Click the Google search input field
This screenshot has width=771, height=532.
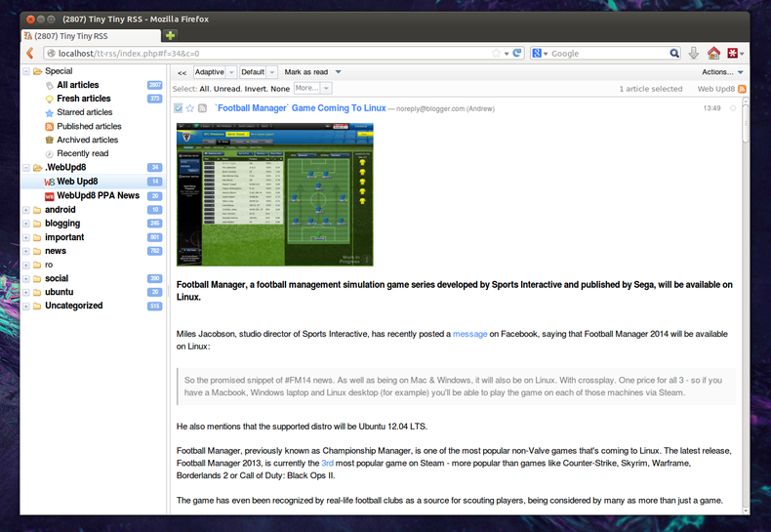(x=609, y=53)
